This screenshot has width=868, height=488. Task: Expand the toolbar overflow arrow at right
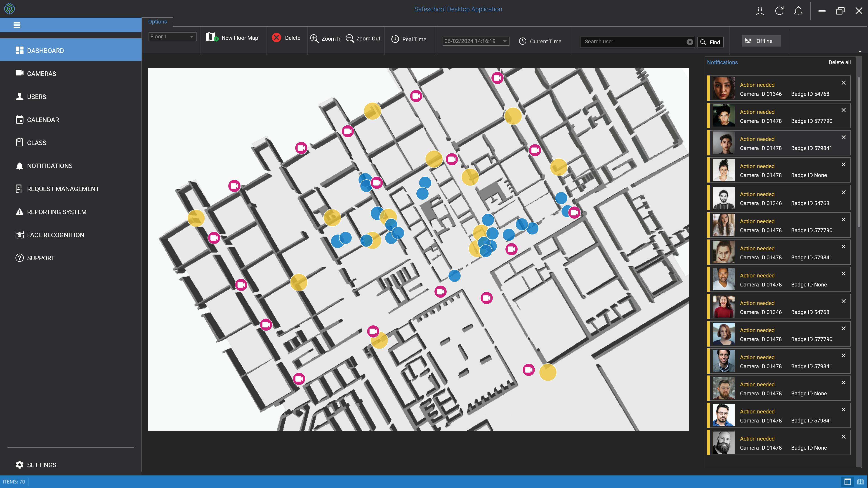[860, 52]
